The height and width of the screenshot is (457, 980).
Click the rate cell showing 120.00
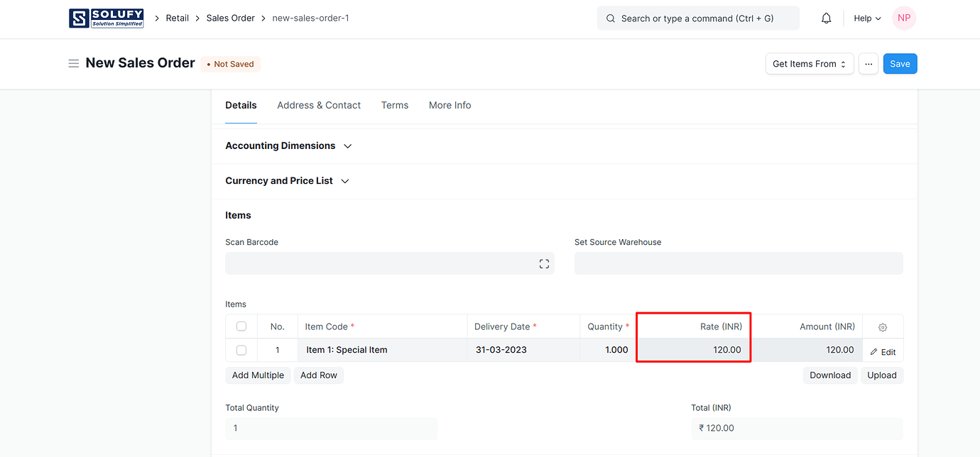[x=693, y=350]
